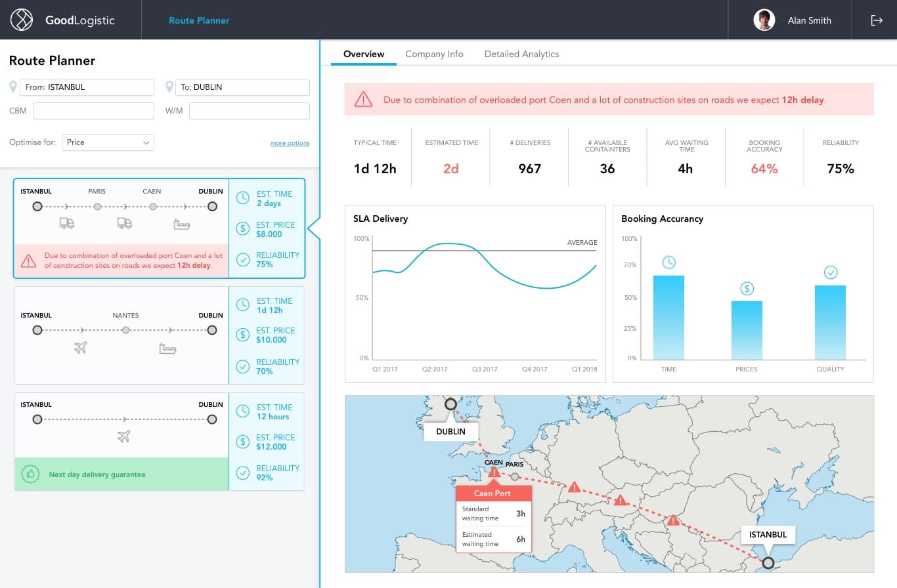897x588 pixels.
Task: Click the ship icon on Paris–Caen–Dublin route
Action: pos(182,224)
